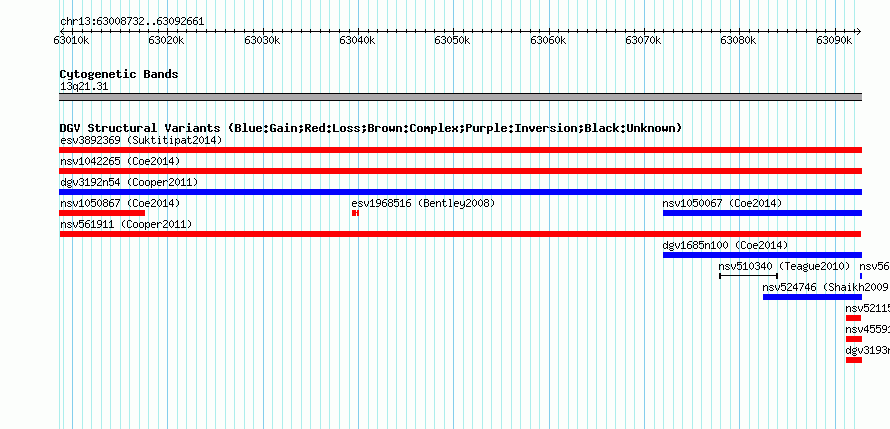Click the nsv524746 (Shaikh2009 label
This screenshot has height=429, width=890.
coord(825,287)
